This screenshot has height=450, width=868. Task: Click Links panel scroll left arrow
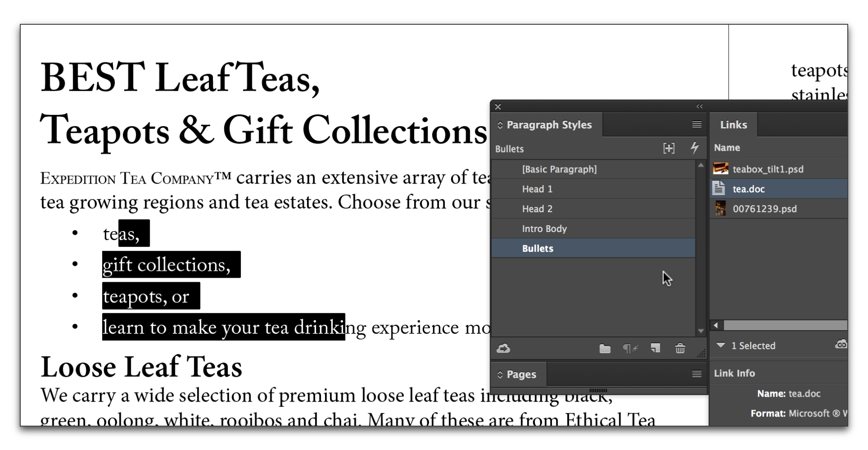[716, 325]
